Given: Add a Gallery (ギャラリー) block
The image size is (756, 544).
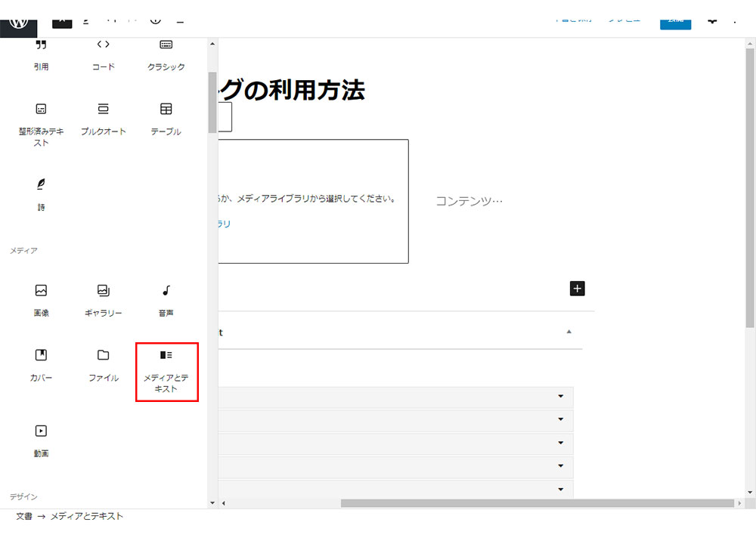Looking at the screenshot, I should click(x=104, y=299).
